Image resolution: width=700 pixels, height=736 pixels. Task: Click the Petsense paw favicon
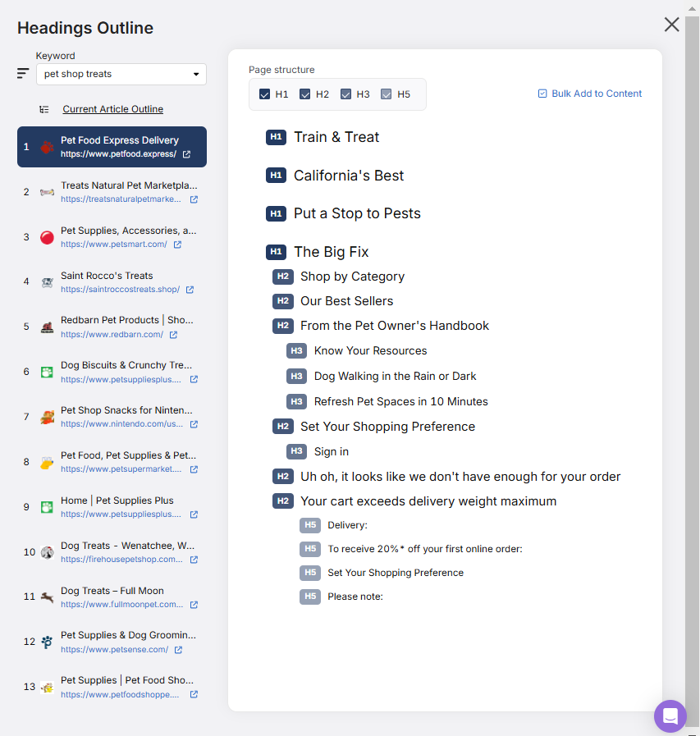point(47,642)
